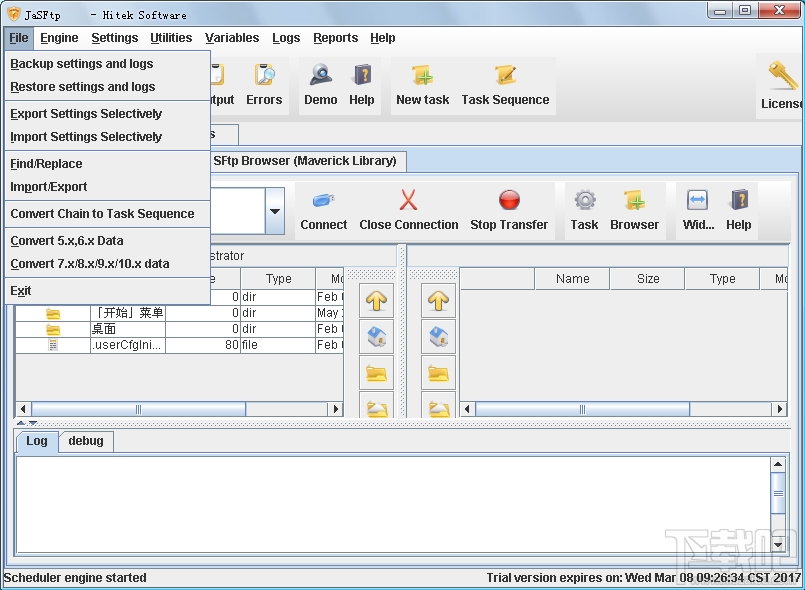Open License key icon

coord(781,86)
